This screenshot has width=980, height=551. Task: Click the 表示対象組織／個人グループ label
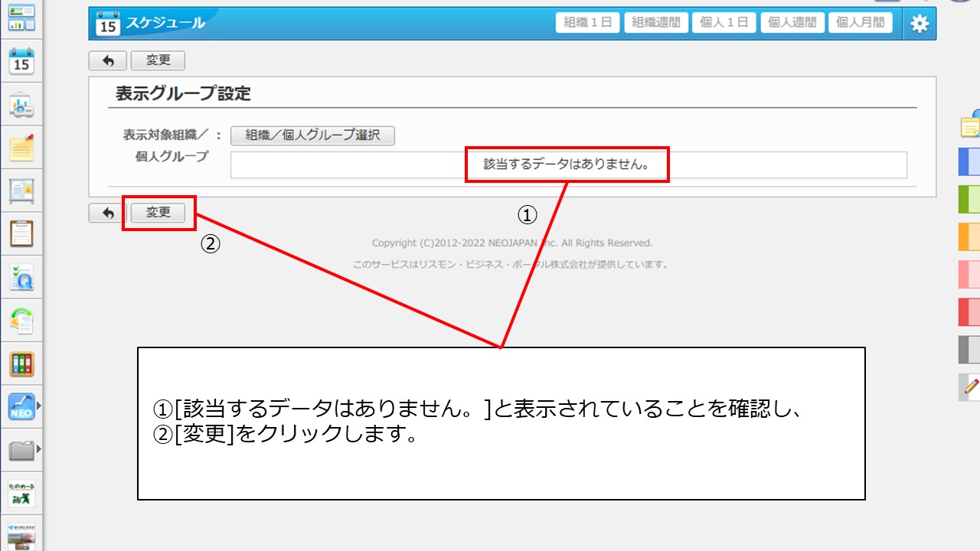point(166,145)
